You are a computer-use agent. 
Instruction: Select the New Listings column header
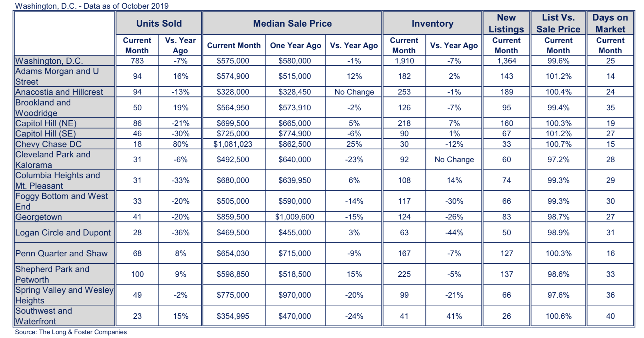[506, 23]
